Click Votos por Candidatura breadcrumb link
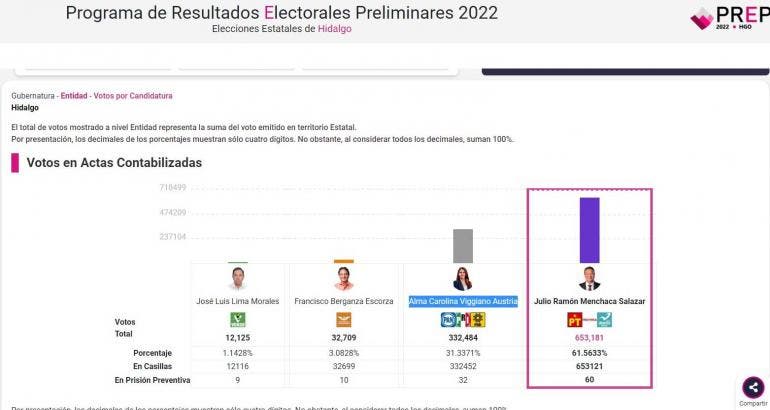Image resolution: width=770 pixels, height=410 pixels. coord(133,96)
